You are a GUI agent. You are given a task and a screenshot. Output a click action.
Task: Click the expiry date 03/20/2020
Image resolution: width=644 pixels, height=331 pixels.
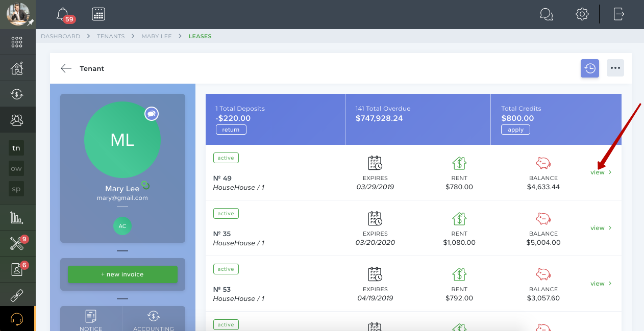click(375, 243)
